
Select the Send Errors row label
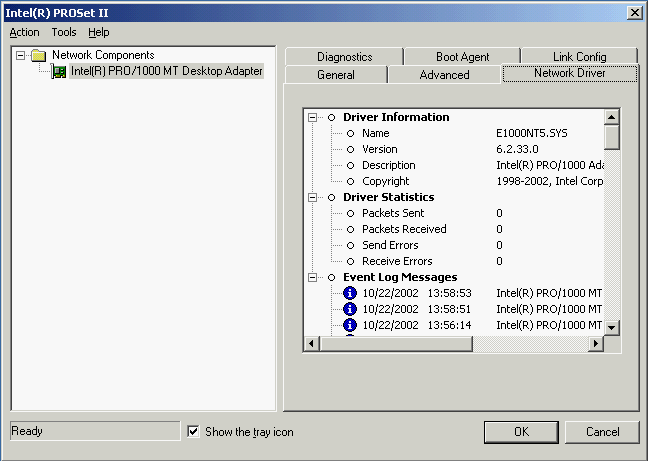tap(390, 245)
